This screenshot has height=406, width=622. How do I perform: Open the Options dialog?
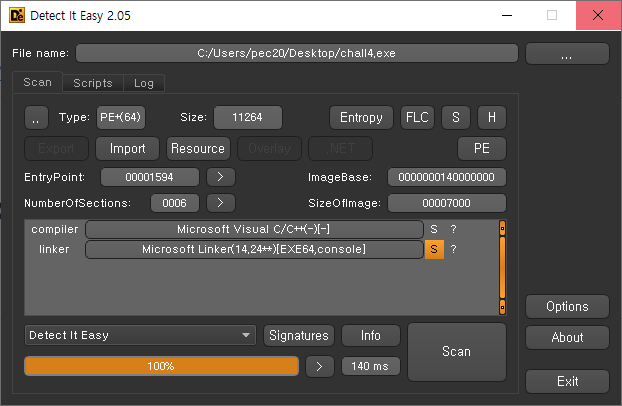coord(567,306)
